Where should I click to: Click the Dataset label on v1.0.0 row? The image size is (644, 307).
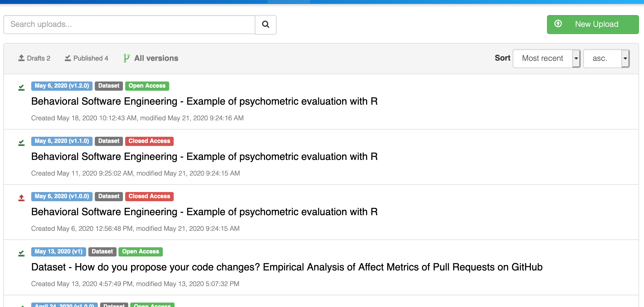(109, 196)
